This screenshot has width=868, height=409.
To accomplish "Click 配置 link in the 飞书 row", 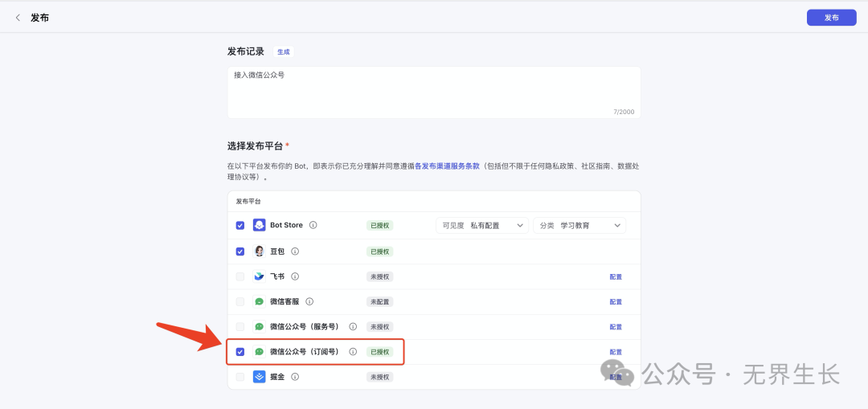I will (616, 276).
